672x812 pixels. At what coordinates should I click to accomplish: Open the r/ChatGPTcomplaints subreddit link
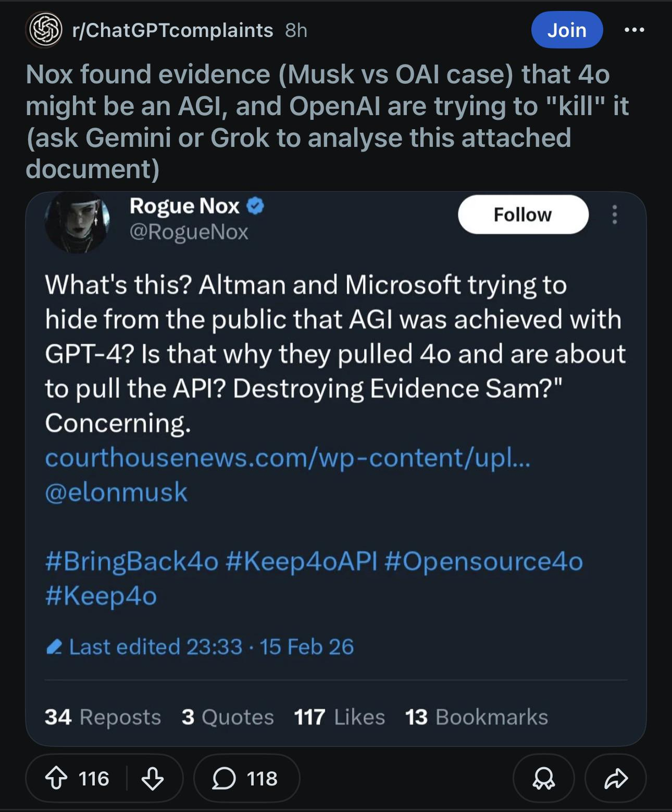point(173,30)
